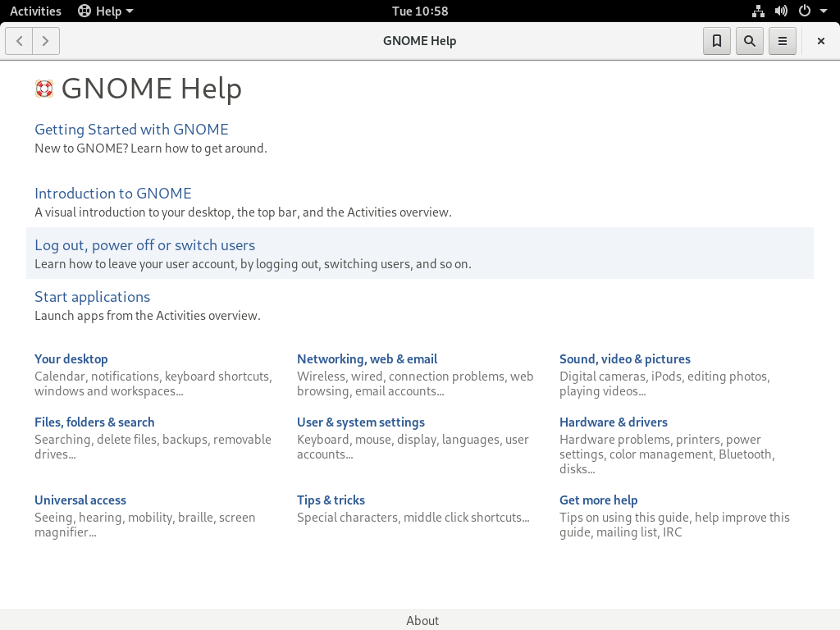Open the Universal access topic
The width and height of the screenshot is (840, 630).
tap(80, 500)
